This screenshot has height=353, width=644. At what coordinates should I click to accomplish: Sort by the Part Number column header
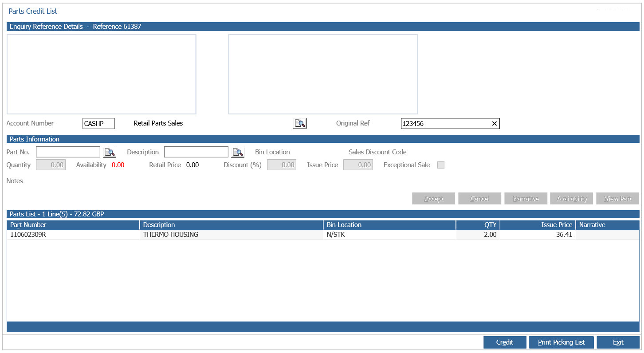(x=73, y=225)
